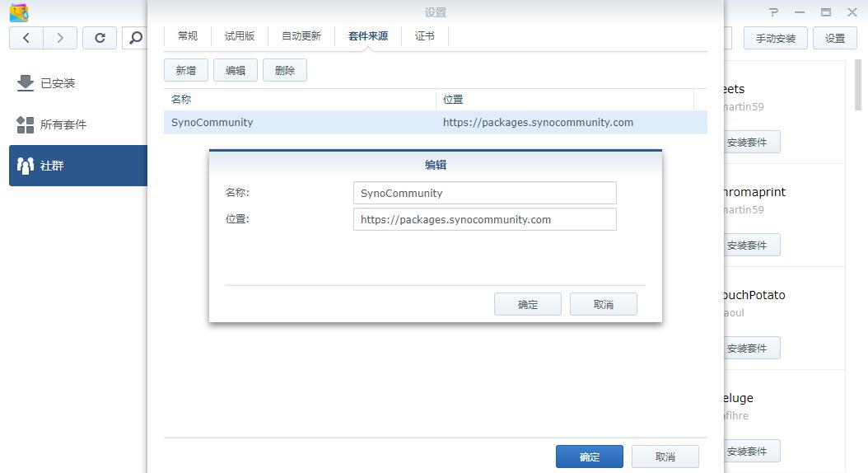
Task: Open the 已安装 (Installed) sidebar section
Action: point(78,83)
